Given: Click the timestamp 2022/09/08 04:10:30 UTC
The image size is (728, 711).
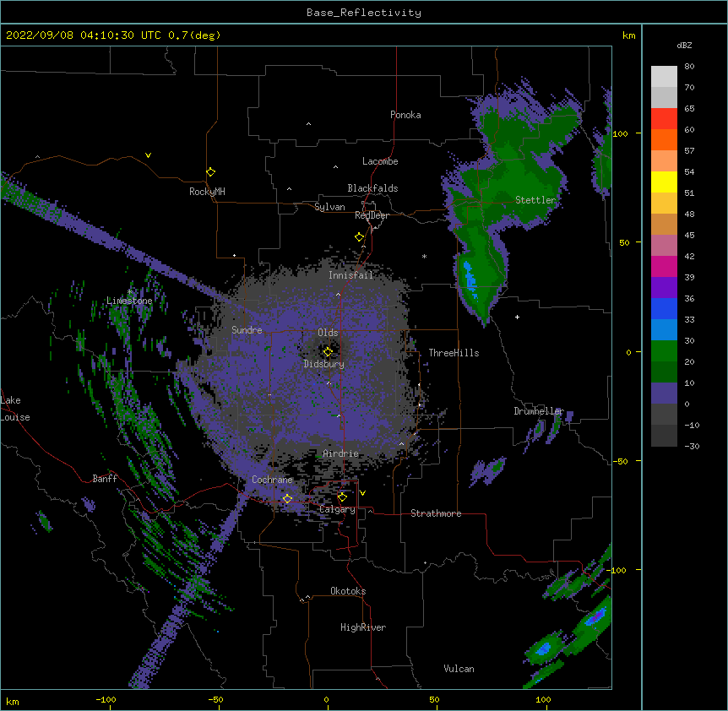Looking at the screenshot, I should point(84,35).
